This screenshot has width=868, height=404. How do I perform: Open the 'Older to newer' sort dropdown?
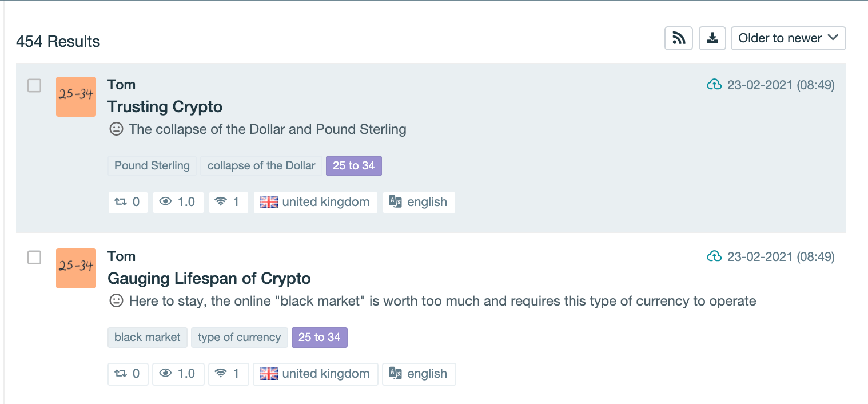point(788,38)
